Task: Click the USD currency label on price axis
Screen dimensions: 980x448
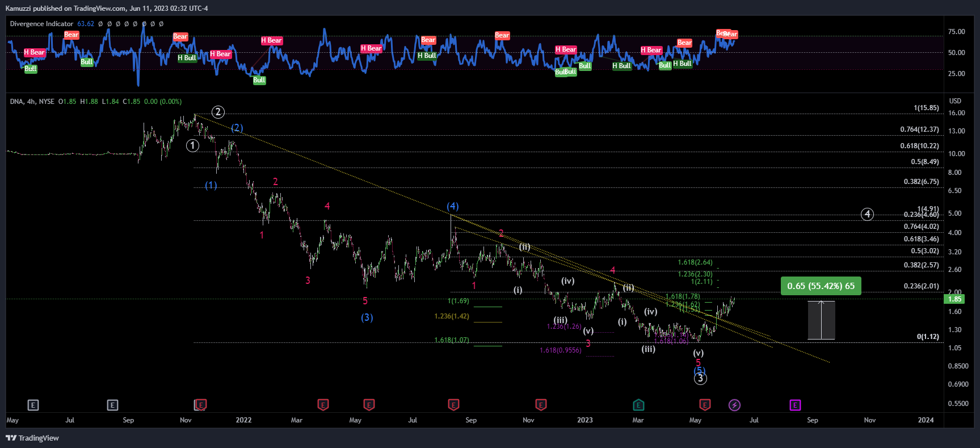Action: 956,101
